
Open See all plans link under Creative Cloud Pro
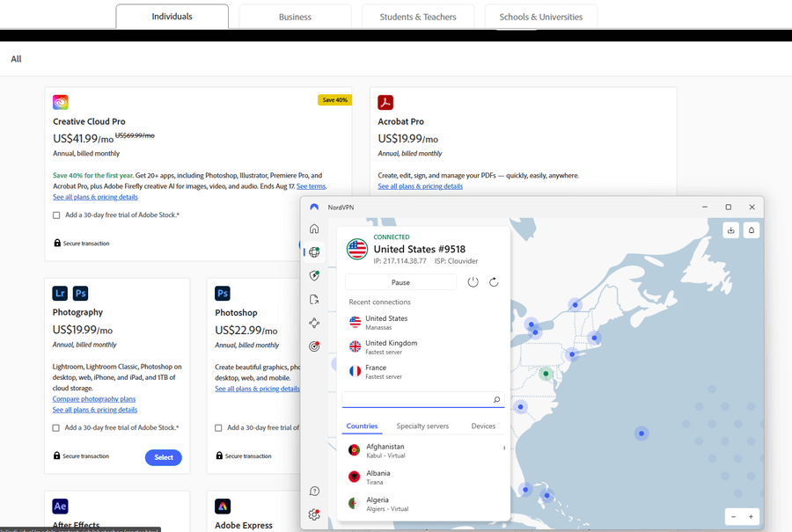point(95,197)
